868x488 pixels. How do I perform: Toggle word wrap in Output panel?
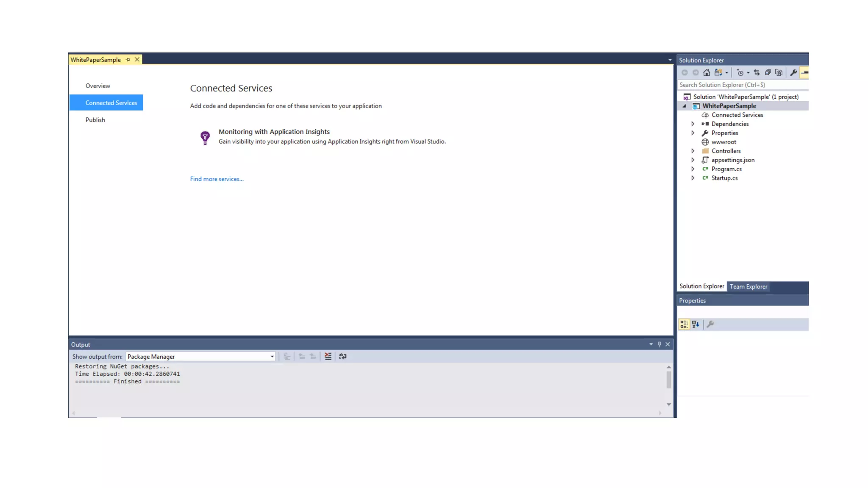[342, 356]
